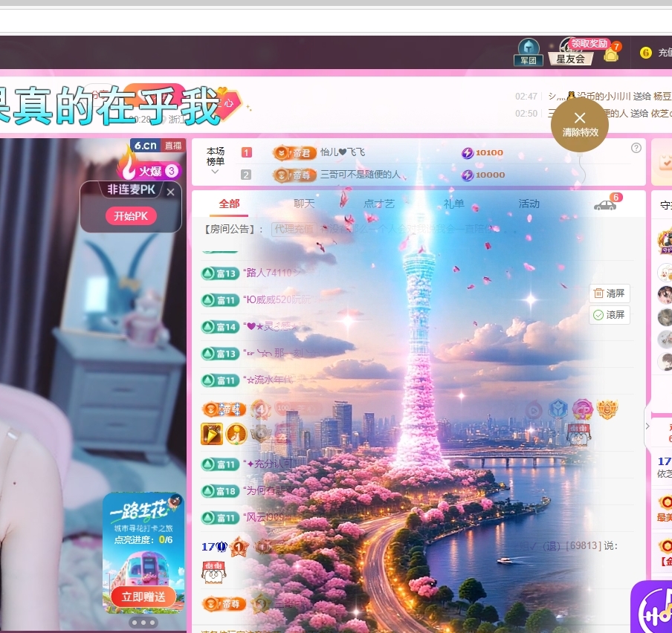This screenshot has height=633, width=672.
Task: Open the yellow backpack icon
Action: pyautogui.click(x=611, y=55)
